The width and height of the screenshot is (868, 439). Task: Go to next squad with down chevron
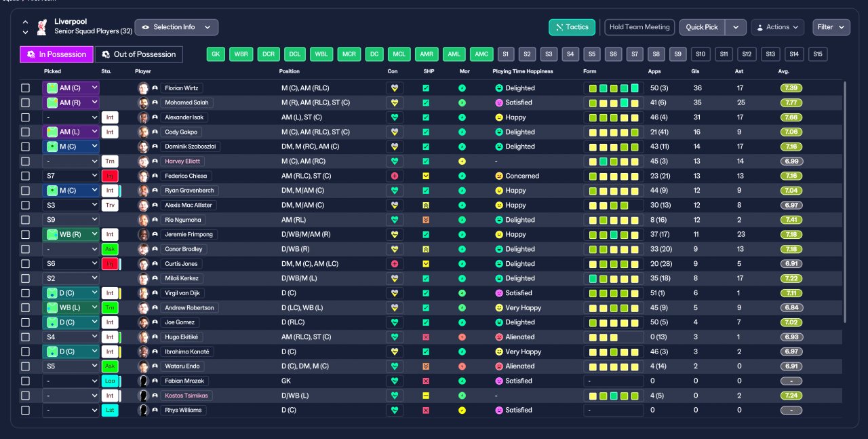point(26,32)
